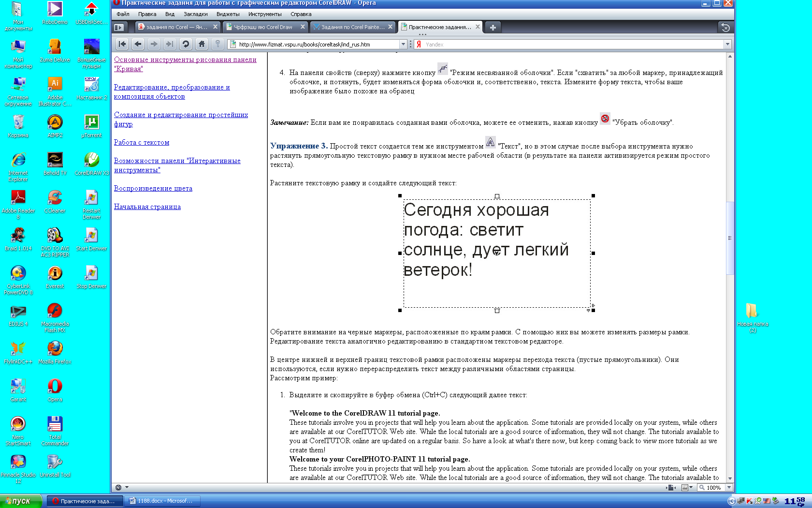This screenshot has width=812, height=508.
Task: Open link 'Работа с текстом'
Action: click(x=142, y=142)
